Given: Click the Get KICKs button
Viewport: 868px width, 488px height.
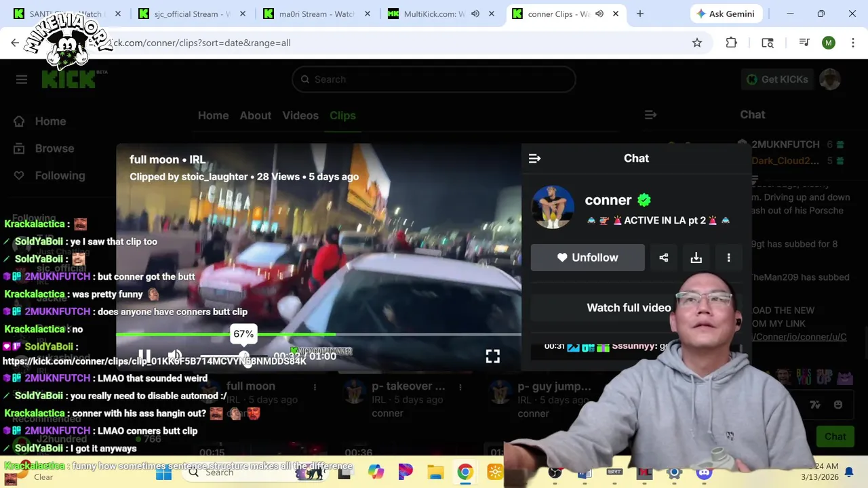Looking at the screenshot, I should click(x=776, y=79).
